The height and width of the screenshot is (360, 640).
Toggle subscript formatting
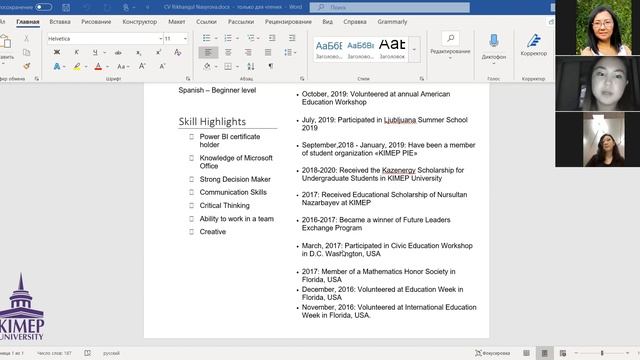[139, 53]
